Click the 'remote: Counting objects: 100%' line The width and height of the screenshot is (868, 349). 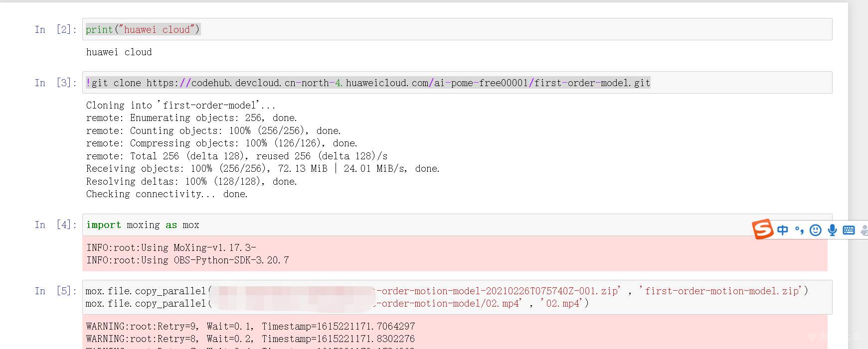(213, 130)
